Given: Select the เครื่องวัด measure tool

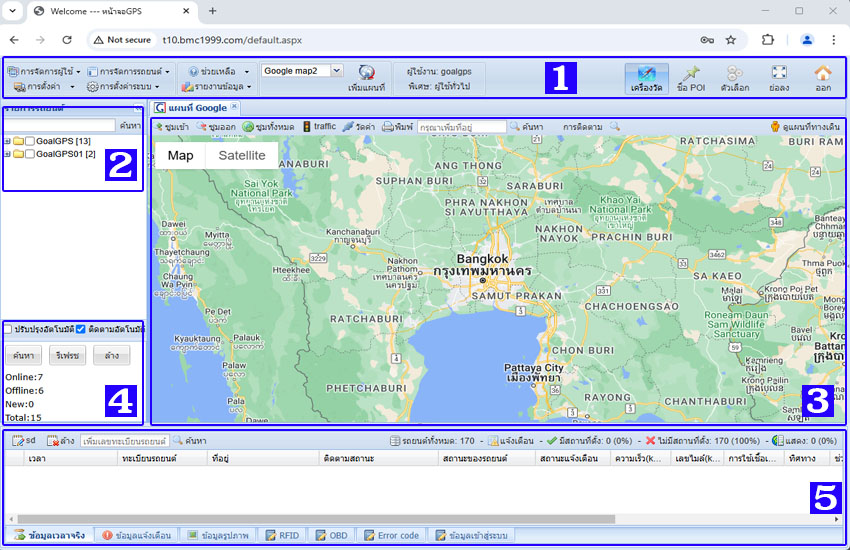Looking at the screenshot, I should click(x=646, y=79).
